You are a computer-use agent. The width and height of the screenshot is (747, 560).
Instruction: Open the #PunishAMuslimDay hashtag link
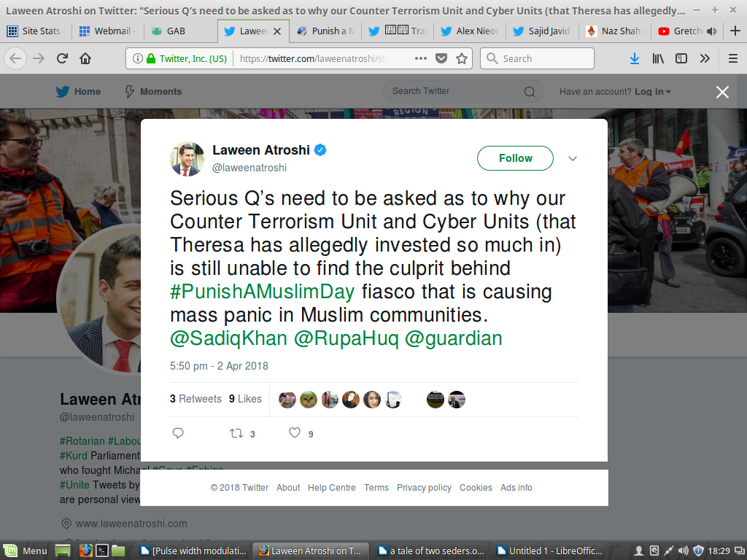click(x=263, y=292)
